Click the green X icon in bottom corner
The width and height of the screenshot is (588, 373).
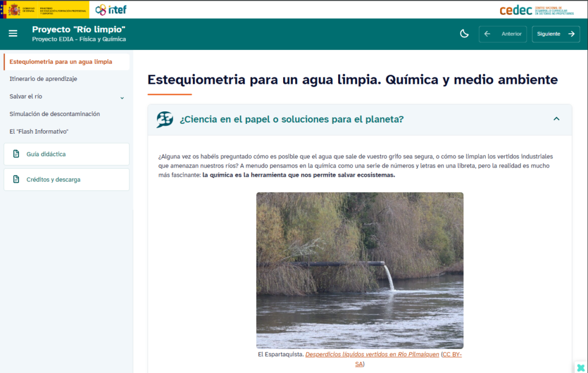[x=581, y=367]
